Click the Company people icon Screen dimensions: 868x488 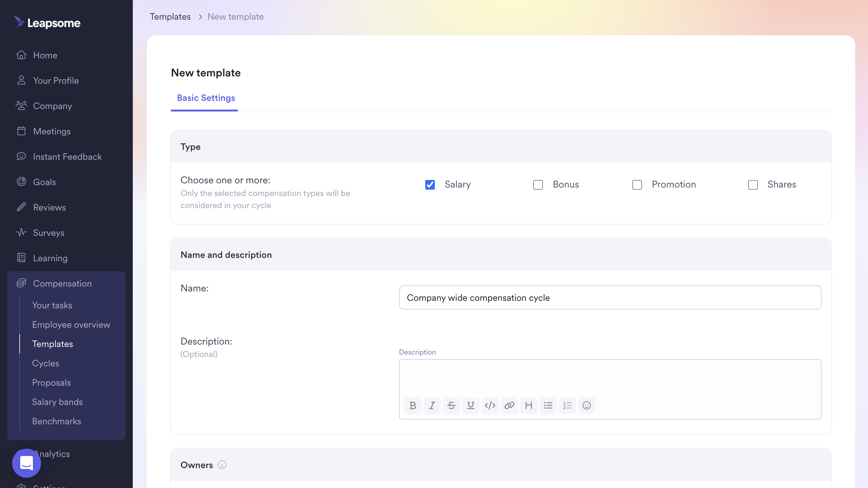21,106
